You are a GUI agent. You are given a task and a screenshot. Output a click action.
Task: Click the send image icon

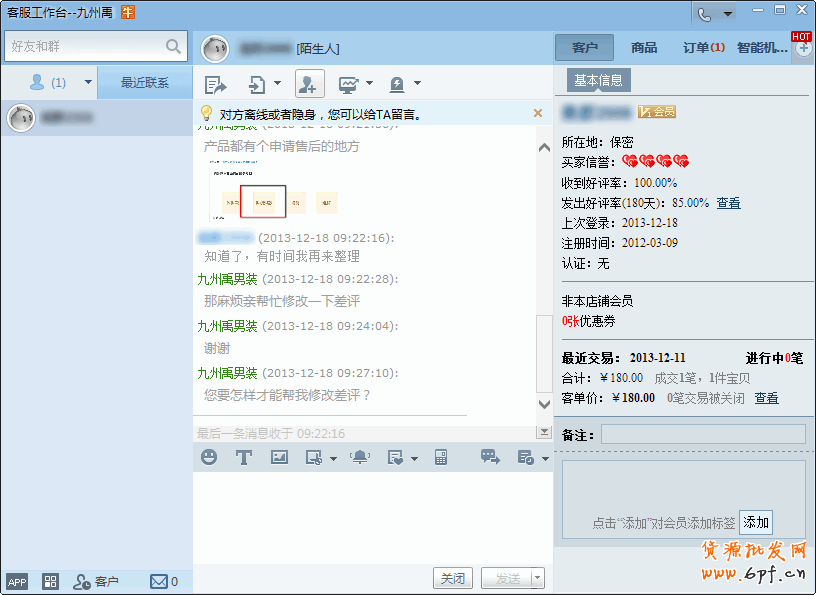click(279, 457)
